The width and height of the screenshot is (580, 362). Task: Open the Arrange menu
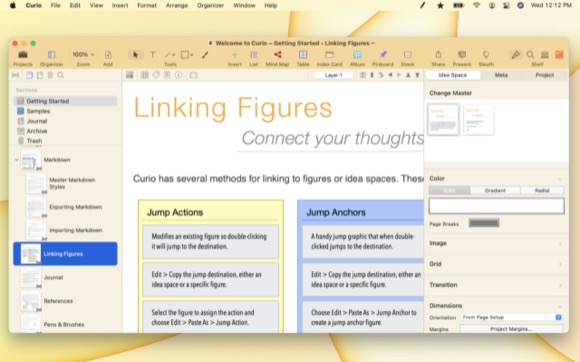(x=176, y=6)
